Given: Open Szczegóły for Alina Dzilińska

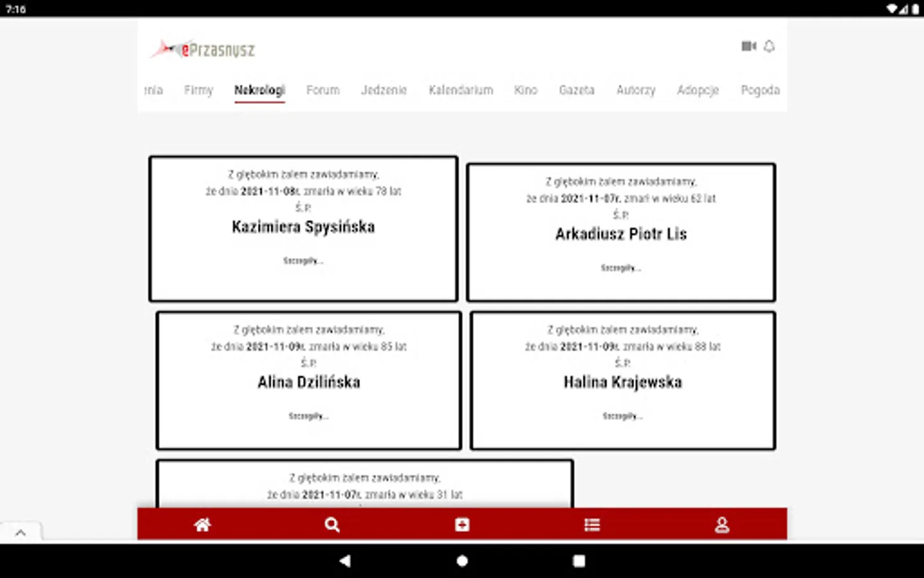Looking at the screenshot, I should pyautogui.click(x=309, y=416).
